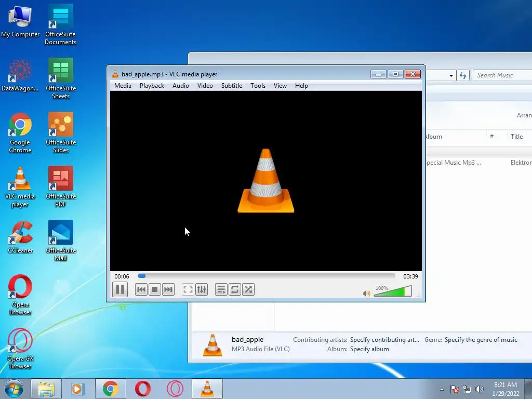Image resolution: width=532 pixels, height=399 pixels.
Task: Open VLC extended settings equalizer icon
Action: 202,289
